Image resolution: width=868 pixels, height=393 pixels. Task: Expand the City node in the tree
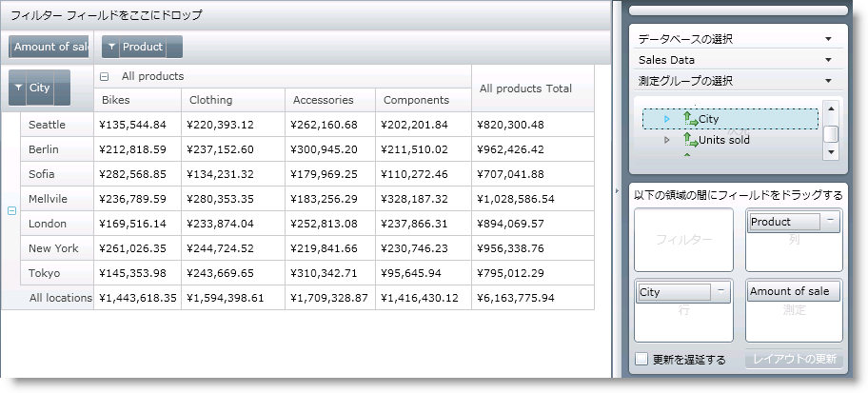[x=666, y=119]
